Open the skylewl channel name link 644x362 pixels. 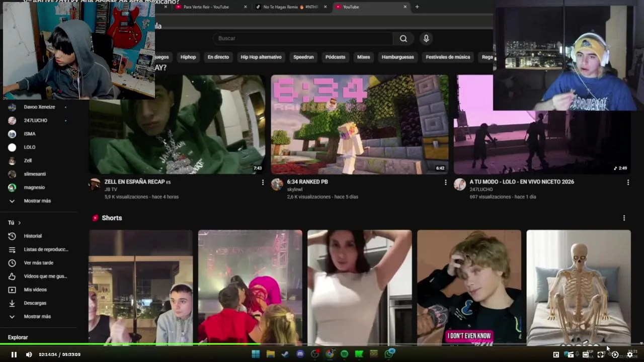[x=294, y=190]
